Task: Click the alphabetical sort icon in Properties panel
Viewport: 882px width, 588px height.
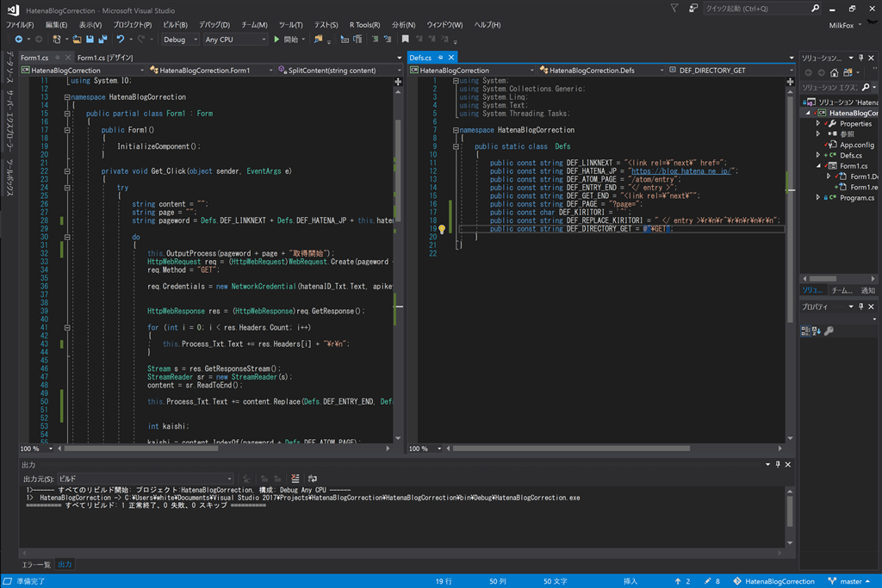Action: [817, 331]
